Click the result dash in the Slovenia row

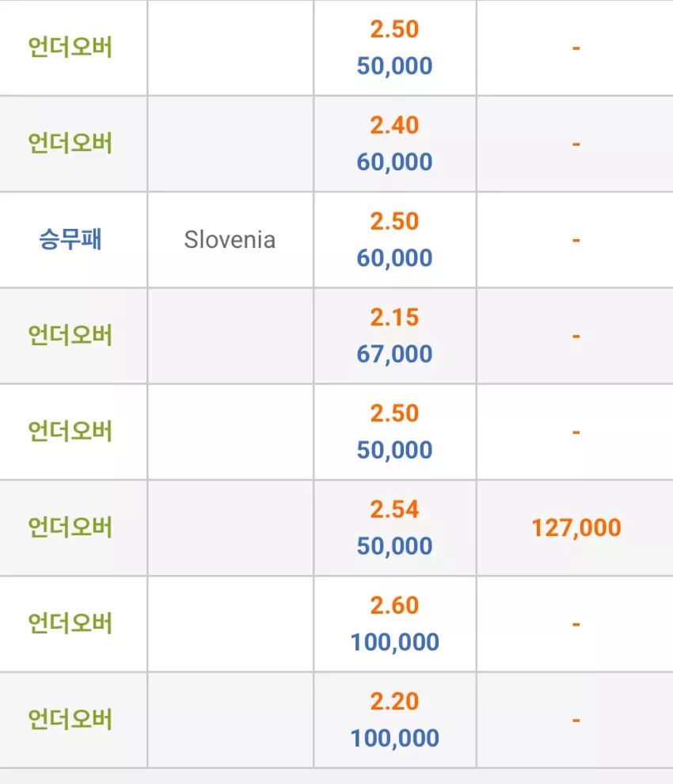click(576, 240)
